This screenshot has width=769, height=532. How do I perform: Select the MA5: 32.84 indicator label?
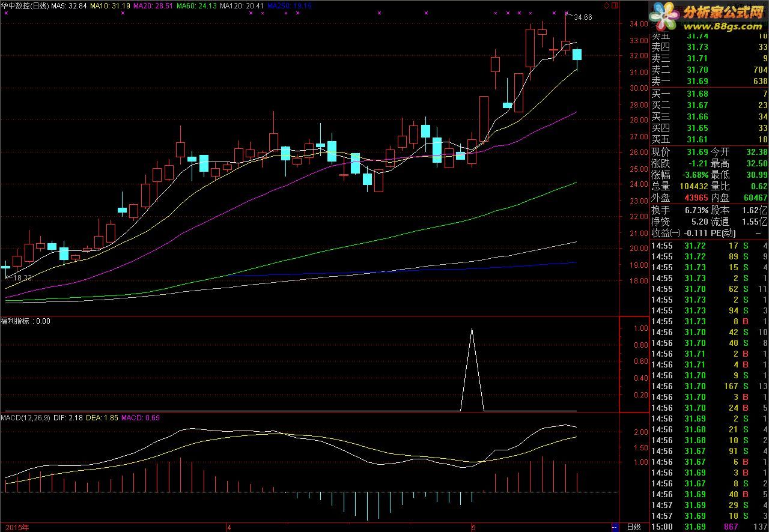coord(69,5)
